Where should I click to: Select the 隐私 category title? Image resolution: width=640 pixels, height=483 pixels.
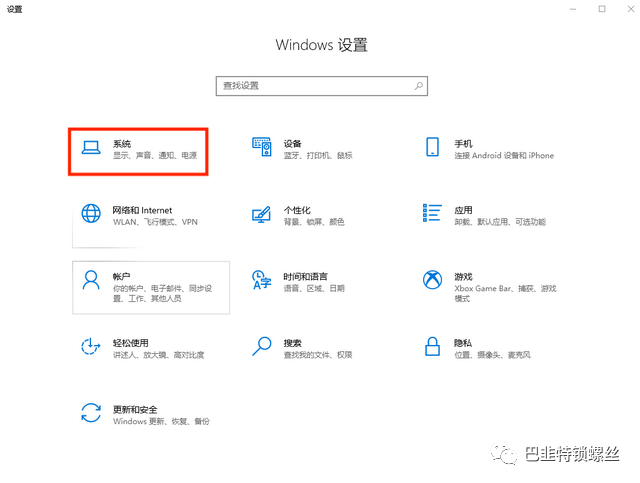(x=463, y=343)
